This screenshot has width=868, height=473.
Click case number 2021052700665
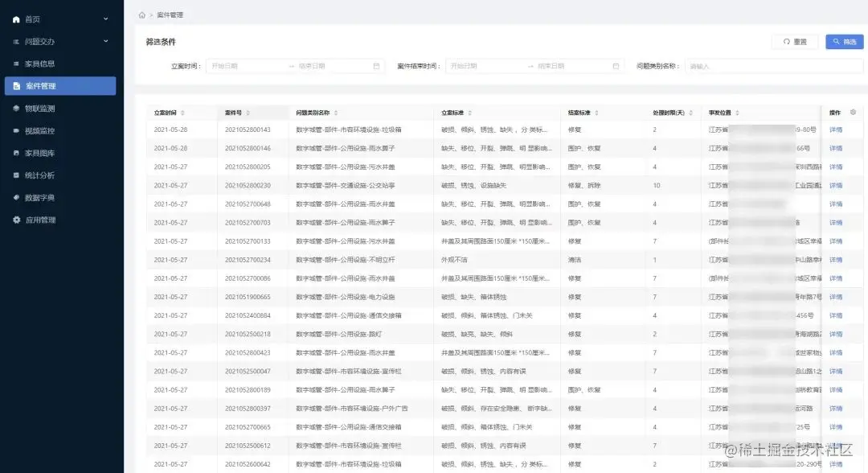[x=248, y=427]
